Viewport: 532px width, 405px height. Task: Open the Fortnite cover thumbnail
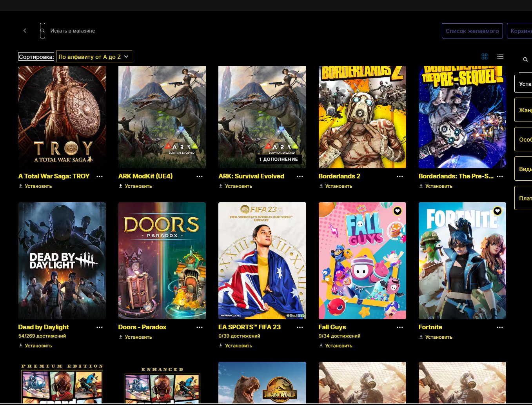click(462, 261)
